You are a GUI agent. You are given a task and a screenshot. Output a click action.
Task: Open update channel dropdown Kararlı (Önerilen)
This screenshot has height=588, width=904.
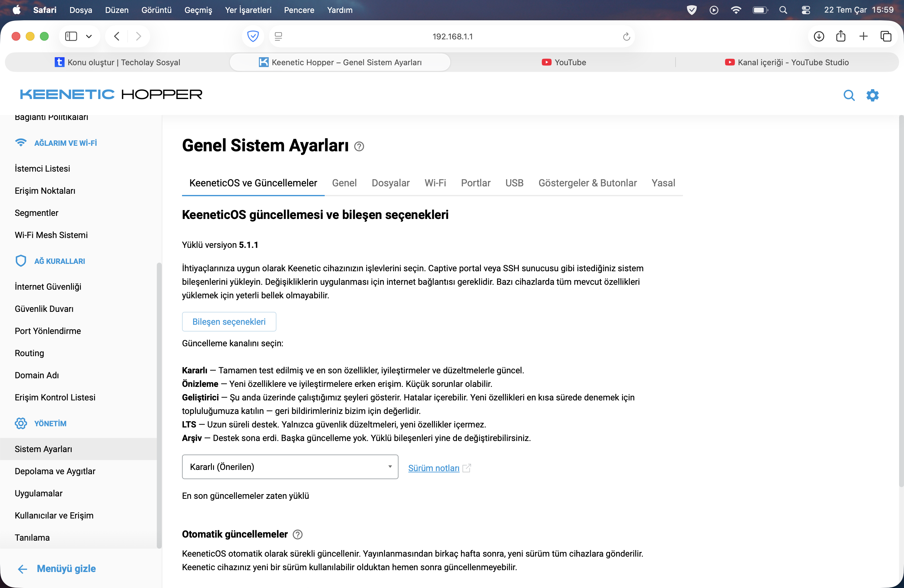point(290,467)
